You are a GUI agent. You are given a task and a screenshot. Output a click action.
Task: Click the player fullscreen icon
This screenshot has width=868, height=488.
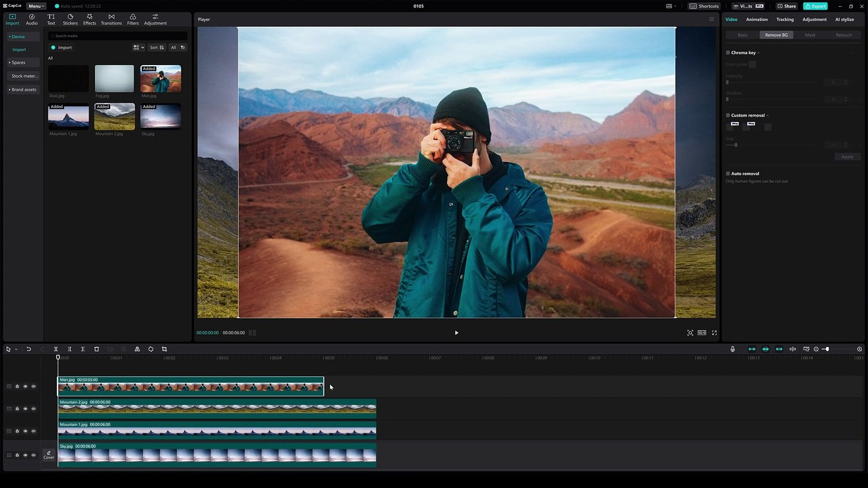tap(714, 333)
